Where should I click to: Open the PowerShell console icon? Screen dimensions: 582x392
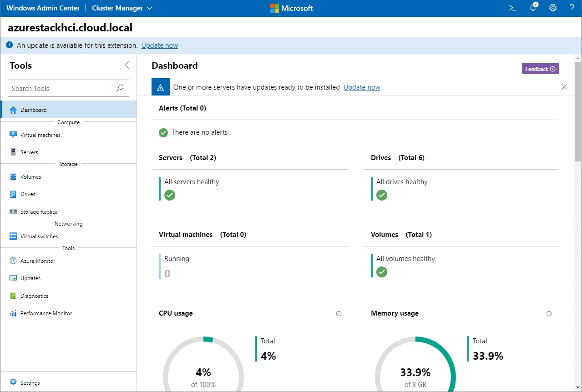click(x=512, y=8)
